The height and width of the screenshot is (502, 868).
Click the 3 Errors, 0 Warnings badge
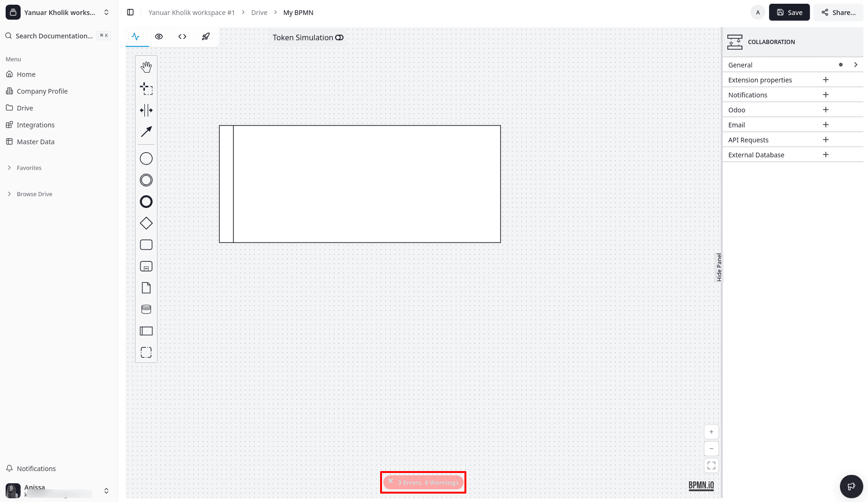(x=423, y=482)
